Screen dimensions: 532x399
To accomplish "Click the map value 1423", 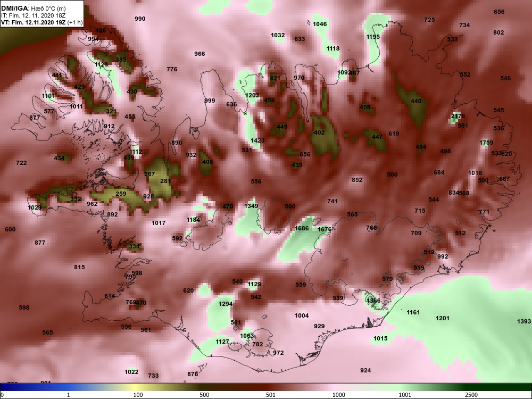I will coord(257,140).
